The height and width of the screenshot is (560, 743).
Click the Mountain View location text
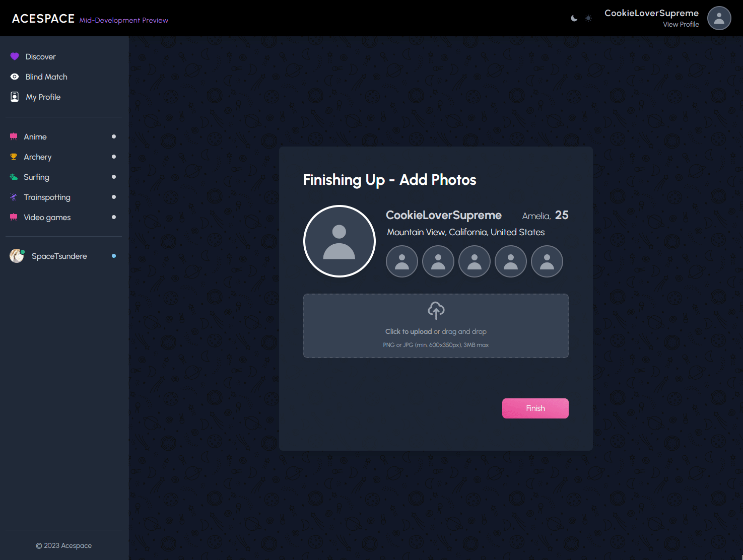[x=466, y=232]
